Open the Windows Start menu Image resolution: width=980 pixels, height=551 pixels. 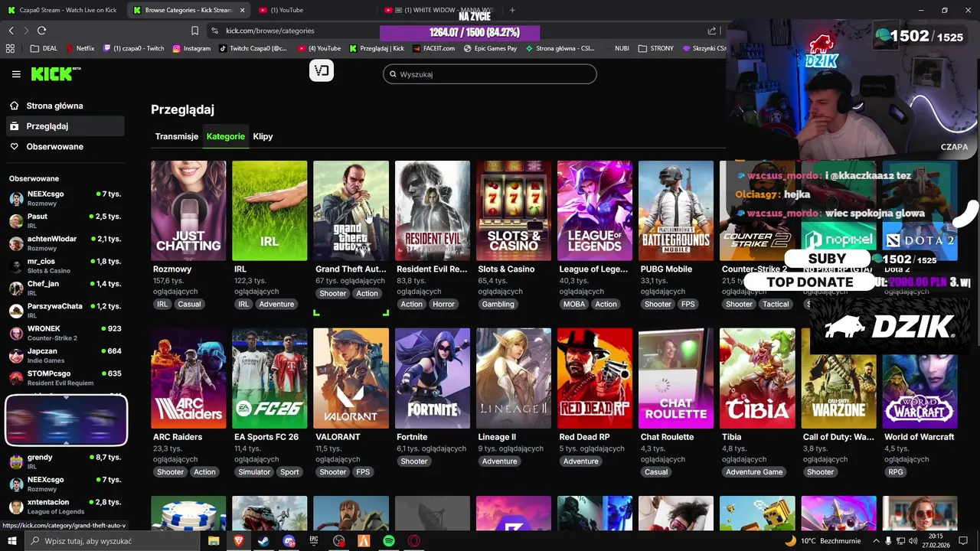(11, 541)
